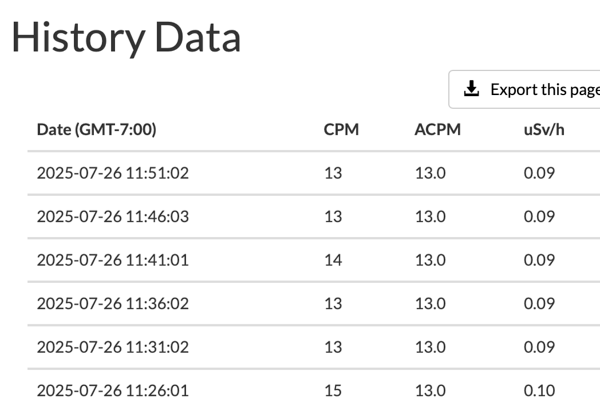Screen dimensions: 600x410
Task: Click the CPM column header
Action: (341, 129)
